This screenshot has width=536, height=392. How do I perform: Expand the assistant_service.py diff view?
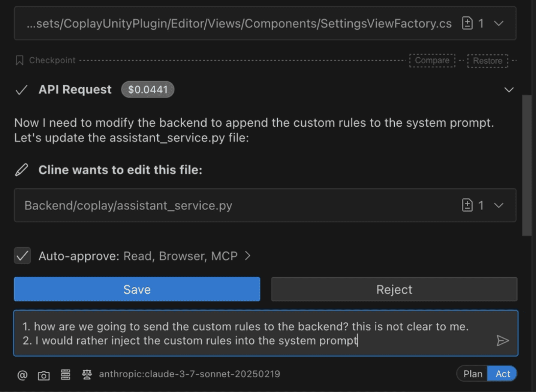[499, 205]
